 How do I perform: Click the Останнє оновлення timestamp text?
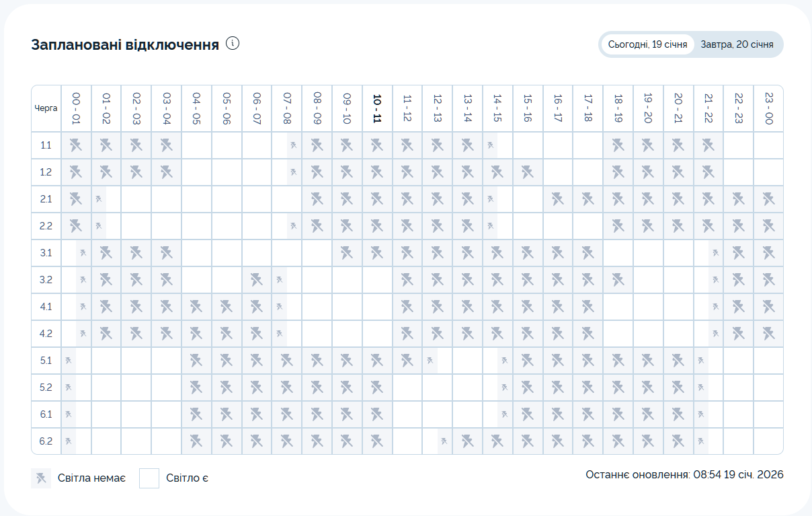tap(684, 474)
